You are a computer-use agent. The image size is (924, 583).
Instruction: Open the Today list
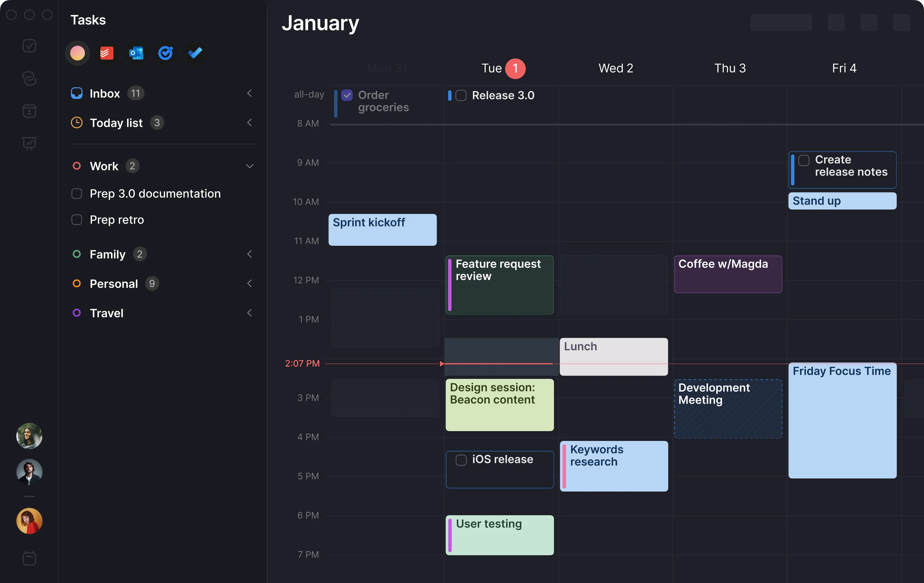(x=116, y=123)
